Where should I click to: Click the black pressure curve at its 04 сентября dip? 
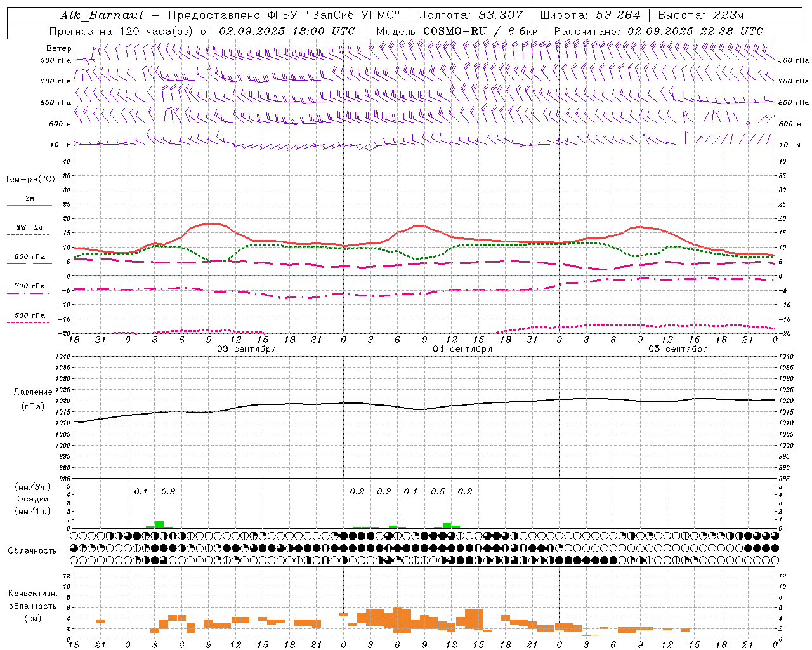(x=419, y=409)
